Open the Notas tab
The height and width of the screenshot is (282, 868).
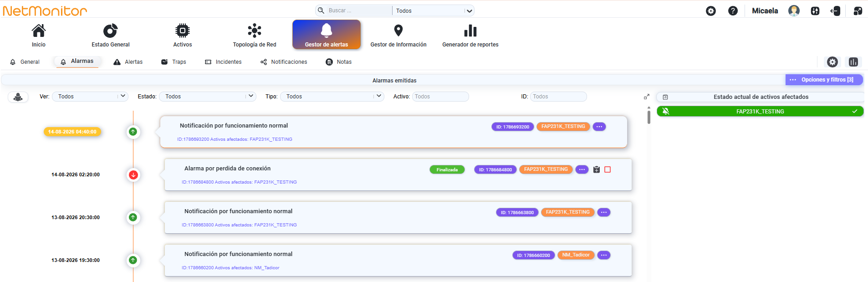point(339,62)
